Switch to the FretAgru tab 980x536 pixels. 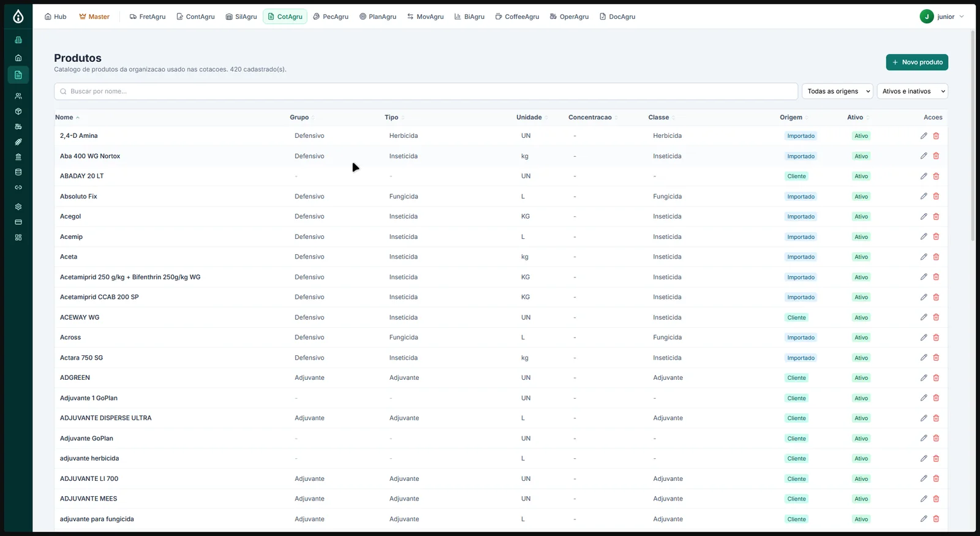tap(148, 17)
